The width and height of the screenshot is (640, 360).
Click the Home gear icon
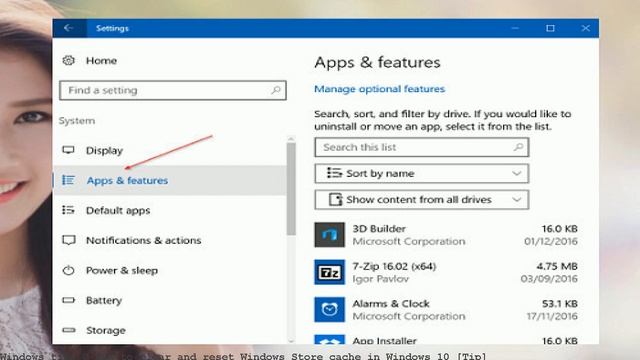pyautogui.click(x=68, y=60)
